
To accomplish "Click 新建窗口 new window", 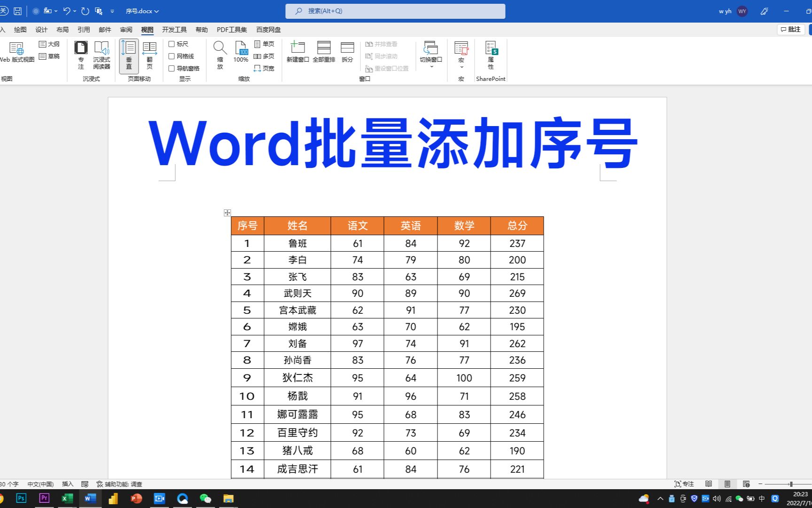I will (x=298, y=52).
